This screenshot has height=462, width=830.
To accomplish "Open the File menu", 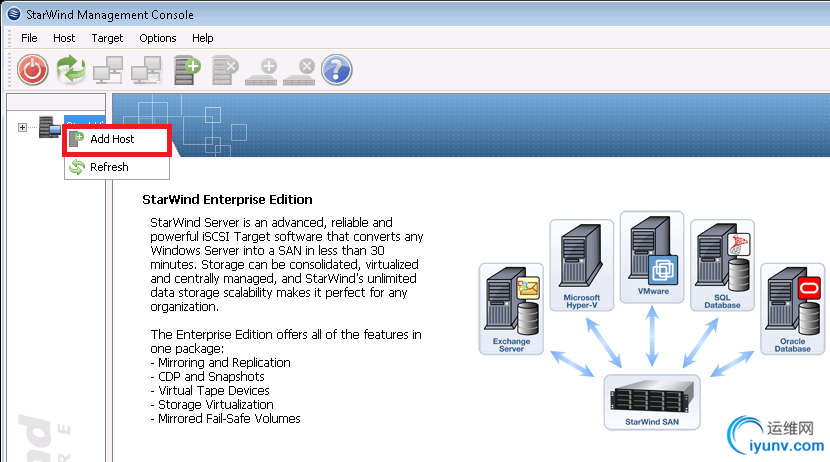I will pos(29,38).
